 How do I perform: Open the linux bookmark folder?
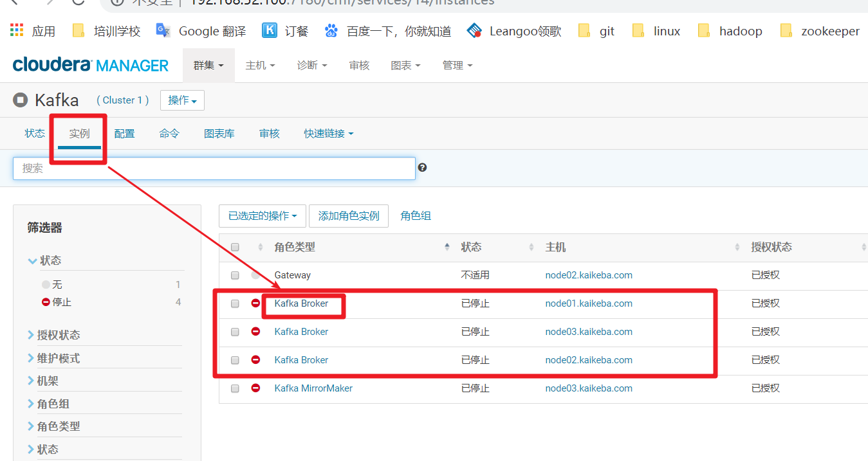[656, 31]
